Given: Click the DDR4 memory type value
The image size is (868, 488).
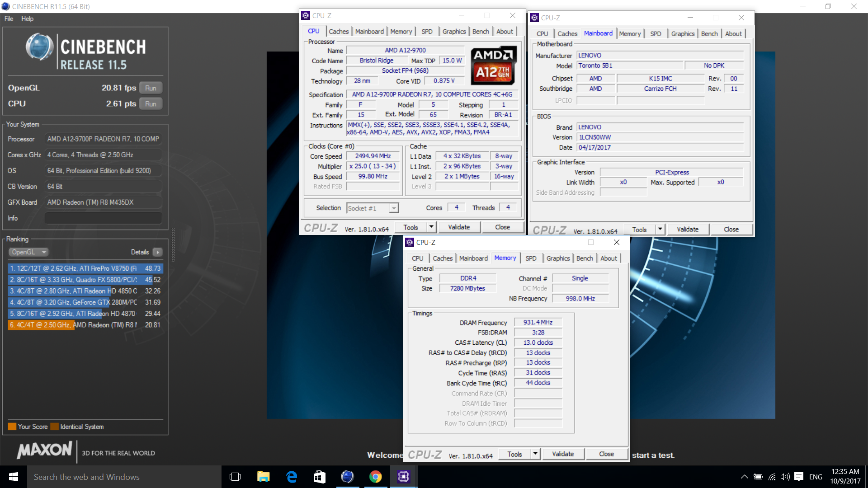Looking at the screenshot, I should (468, 278).
